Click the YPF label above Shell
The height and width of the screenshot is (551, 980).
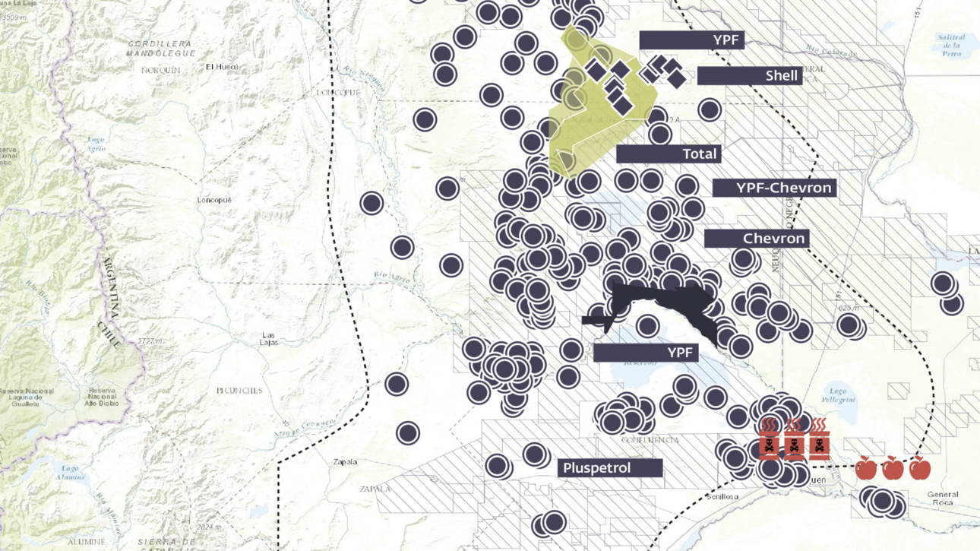[691, 40]
